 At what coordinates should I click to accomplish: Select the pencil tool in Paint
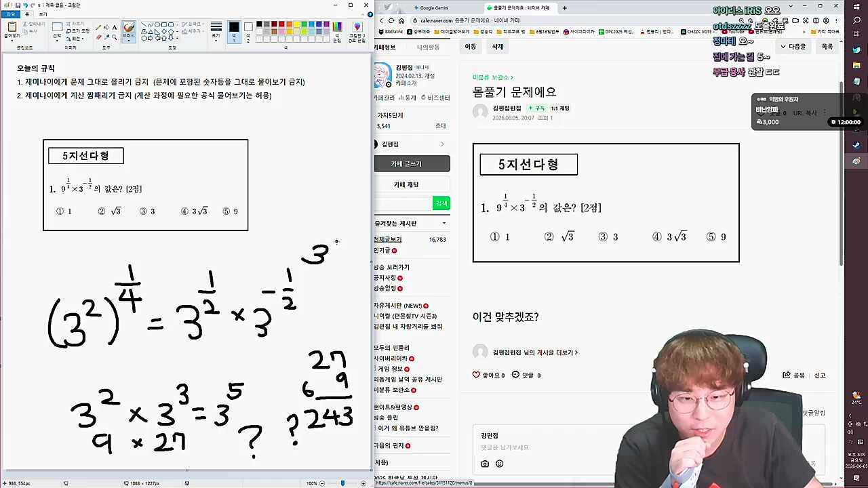(98, 27)
